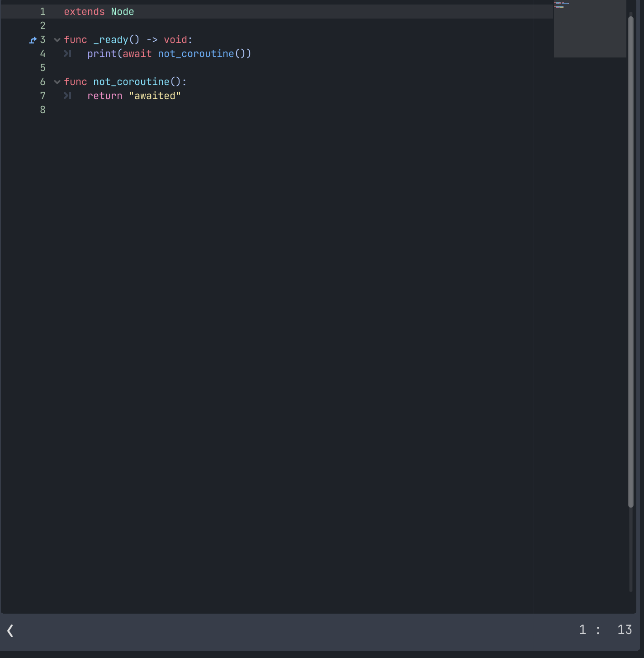Click the 'extends Node' text on line 1
Screen dimensions: 644x658
pyautogui.click(x=99, y=11)
